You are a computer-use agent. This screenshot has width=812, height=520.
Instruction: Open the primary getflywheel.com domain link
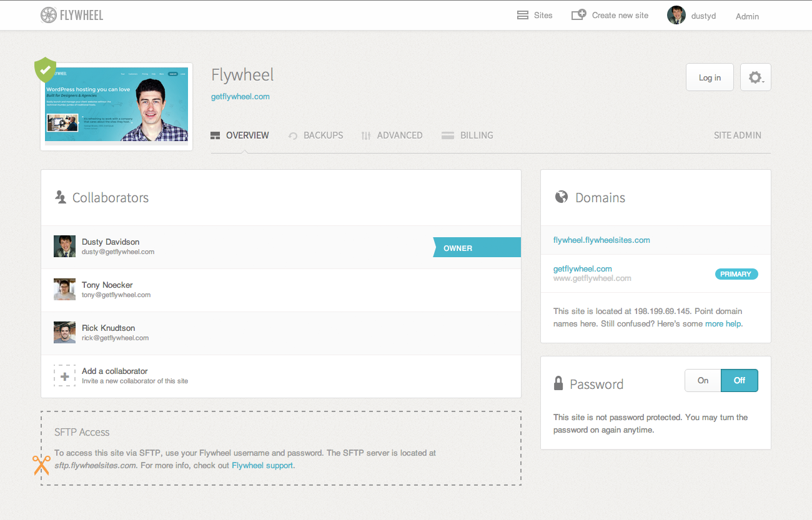pyautogui.click(x=583, y=269)
